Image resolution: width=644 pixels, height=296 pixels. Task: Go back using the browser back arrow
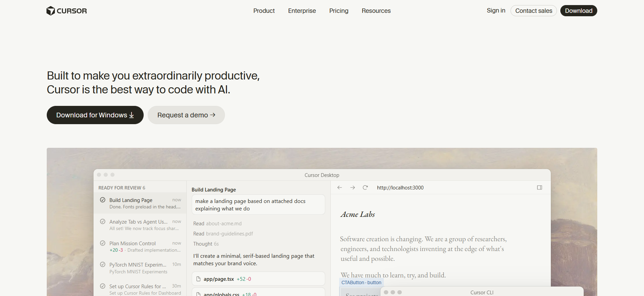(339, 187)
